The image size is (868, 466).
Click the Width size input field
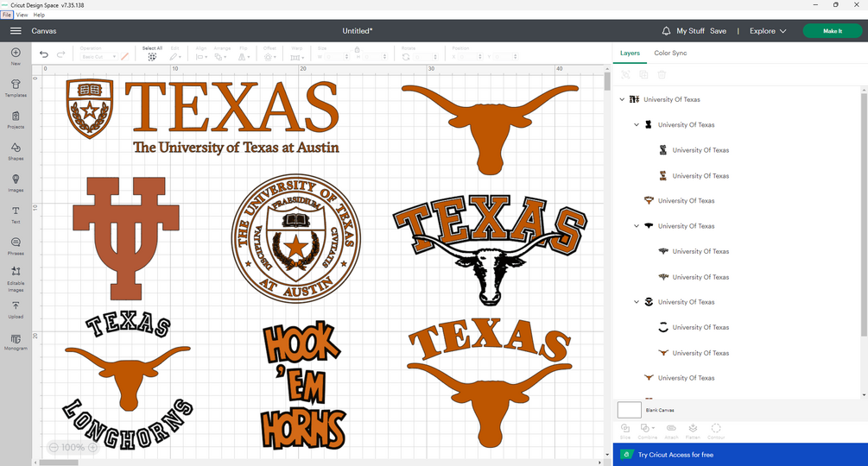[x=335, y=57]
